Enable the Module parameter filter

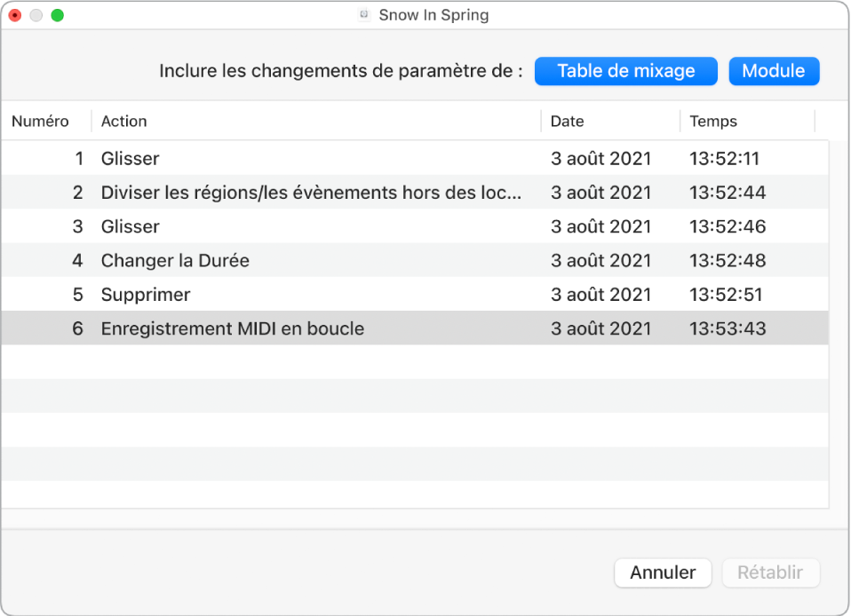[x=774, y=71]
